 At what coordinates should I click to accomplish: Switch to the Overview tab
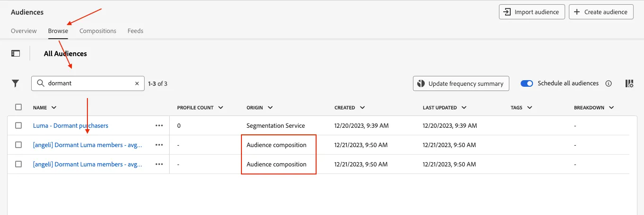coord(24,31)
